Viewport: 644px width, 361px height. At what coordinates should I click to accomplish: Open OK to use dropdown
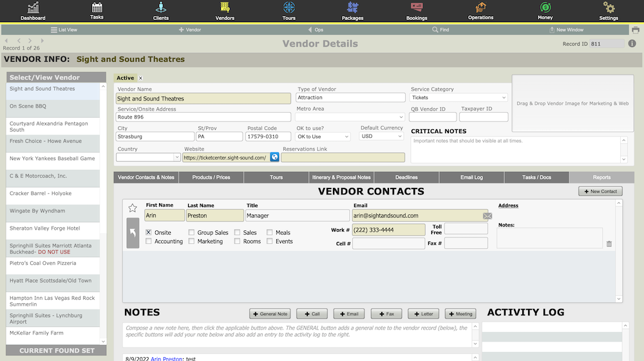pyautogui.click(x=323, y=136)
